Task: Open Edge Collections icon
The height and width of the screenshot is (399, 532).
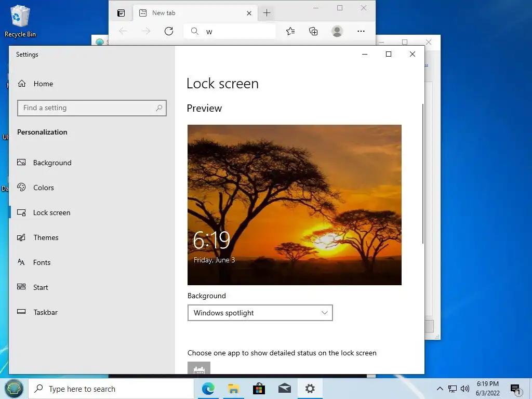Action: tap(313, 31)
